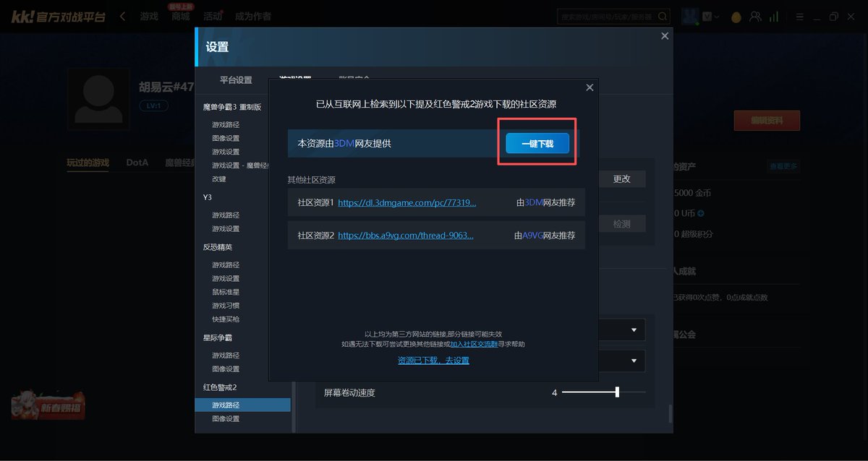Open the 新春赐福 promo banner

pos(48,406)
